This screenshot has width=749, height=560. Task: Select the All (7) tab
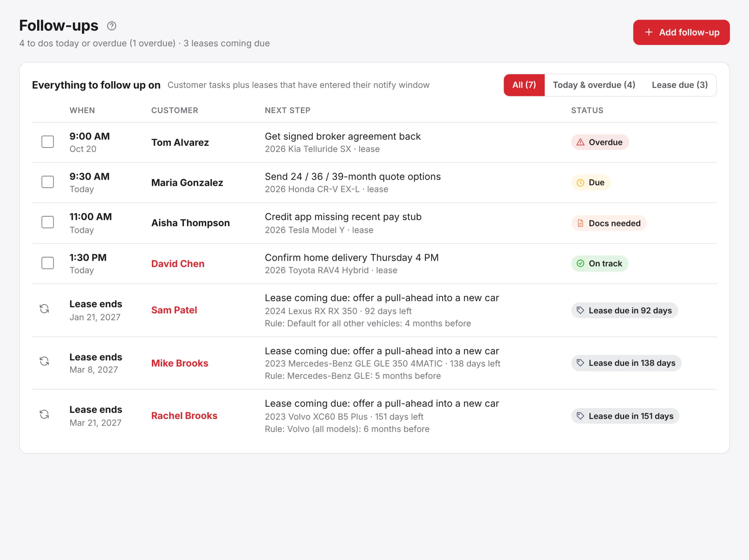(524, 85)
